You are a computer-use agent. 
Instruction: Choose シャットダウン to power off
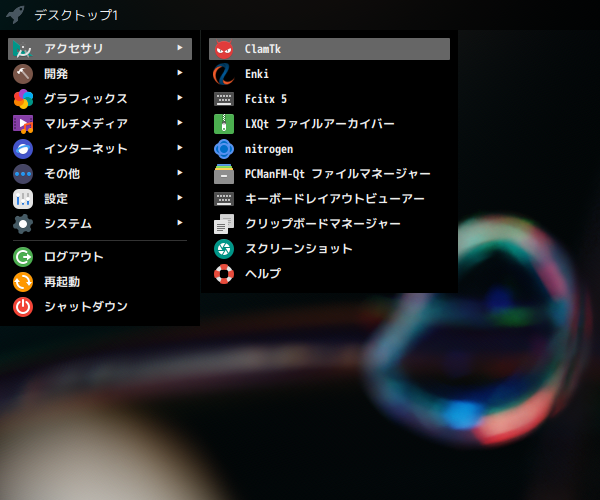100,307
